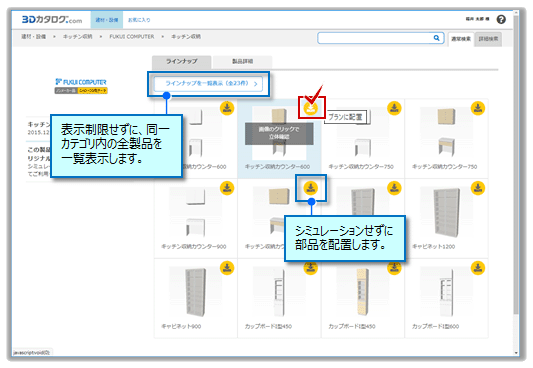Click download icon on red-boxed kitchen counter 600

[311, 108]
